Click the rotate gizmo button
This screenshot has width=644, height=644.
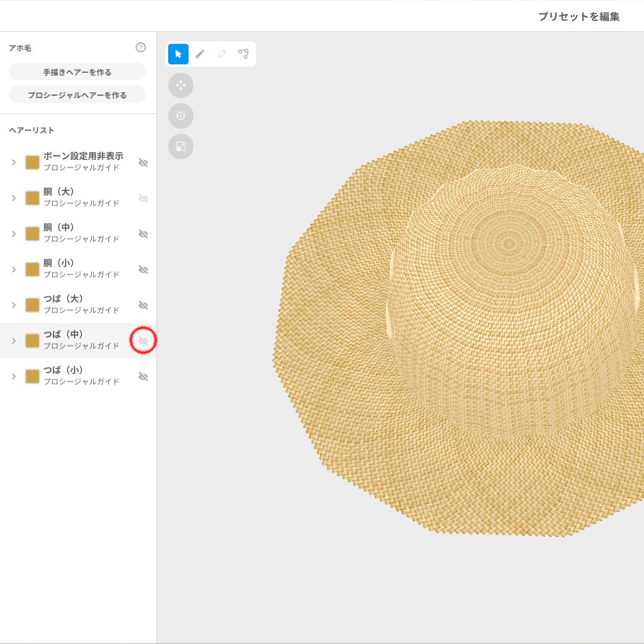point(181,116)
